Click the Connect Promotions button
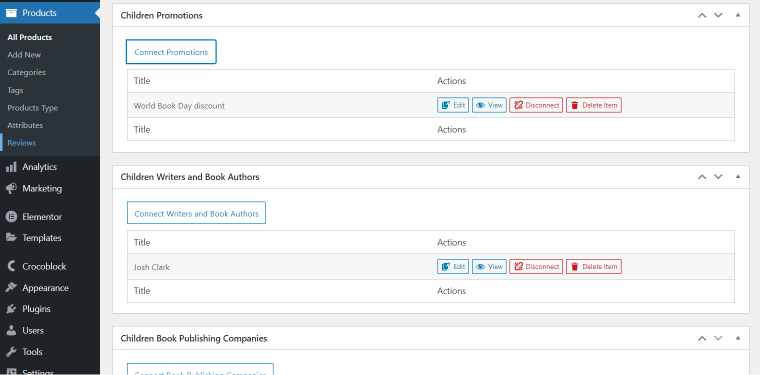760x375 pixels. tap(171, 52)
